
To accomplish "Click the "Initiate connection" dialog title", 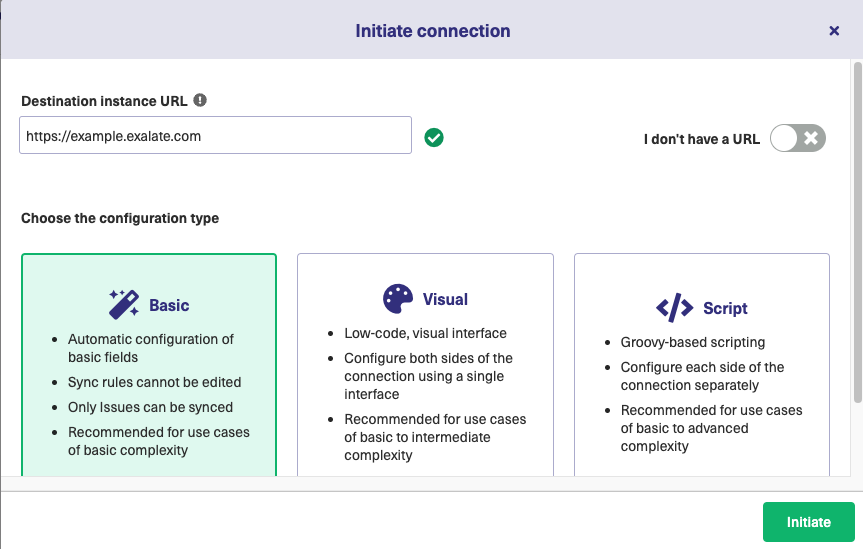I will click(432, 31).
